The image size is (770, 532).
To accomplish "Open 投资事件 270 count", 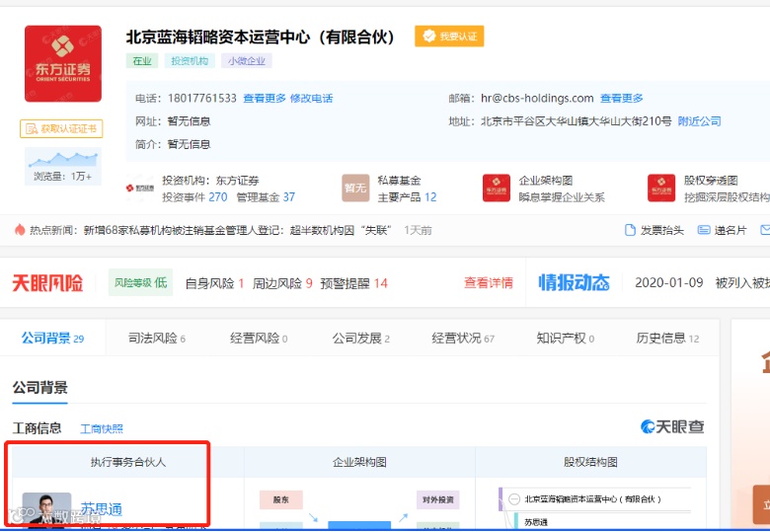I will pyautogui.click(x=194, y=197).
